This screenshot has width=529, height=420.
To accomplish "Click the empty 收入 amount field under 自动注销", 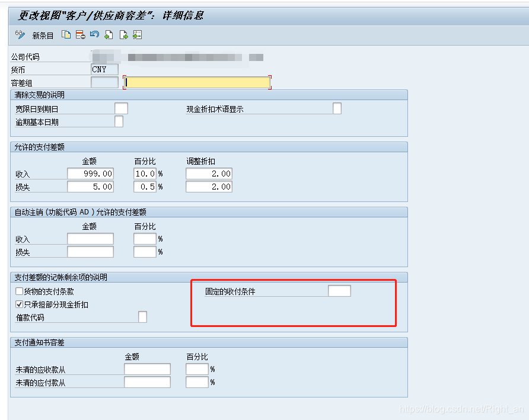I will click(90, 239).
